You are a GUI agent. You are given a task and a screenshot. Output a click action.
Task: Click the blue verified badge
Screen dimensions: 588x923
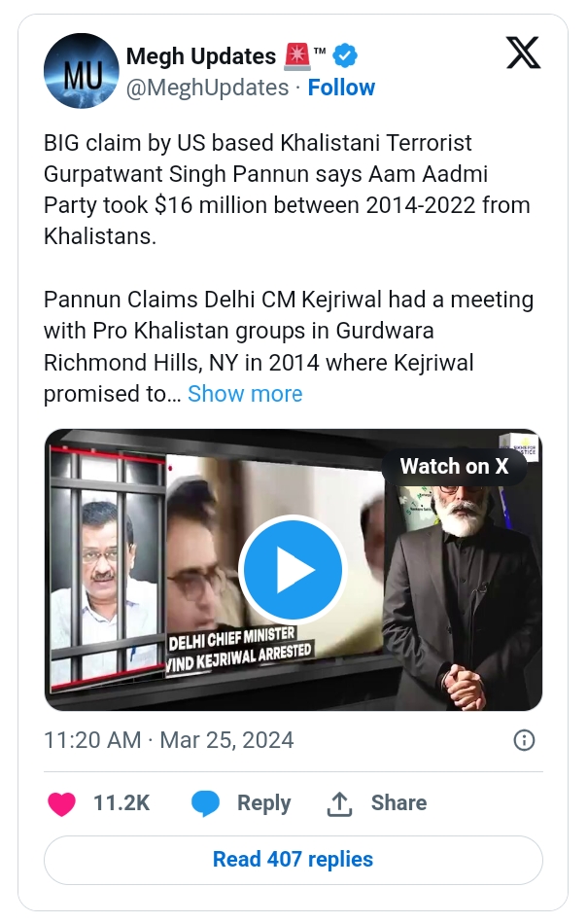[349, 55]
